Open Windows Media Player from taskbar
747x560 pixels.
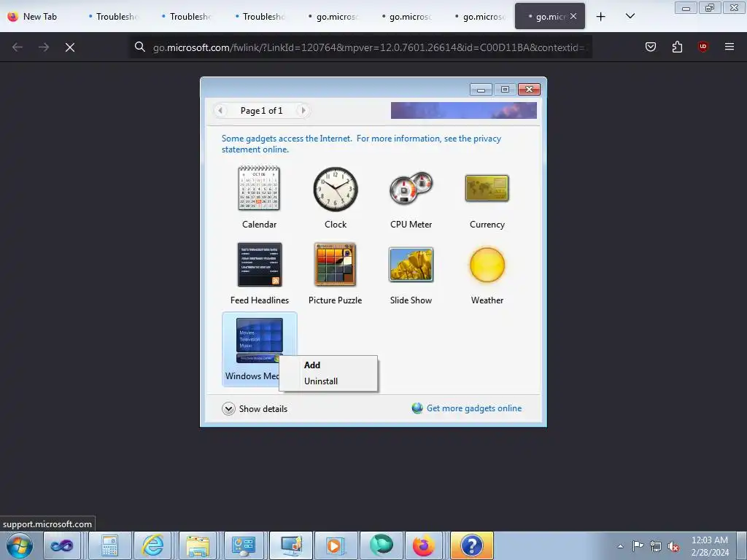coord(336,545)
